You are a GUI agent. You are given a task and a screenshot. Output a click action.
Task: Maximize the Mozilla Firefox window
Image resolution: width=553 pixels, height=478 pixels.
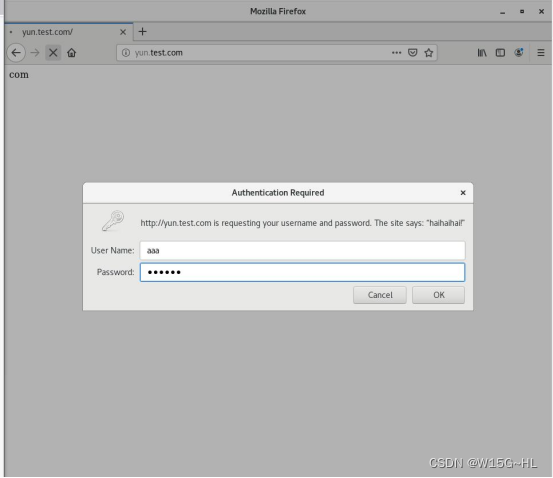pyautogui.click(x=522, y=12)
